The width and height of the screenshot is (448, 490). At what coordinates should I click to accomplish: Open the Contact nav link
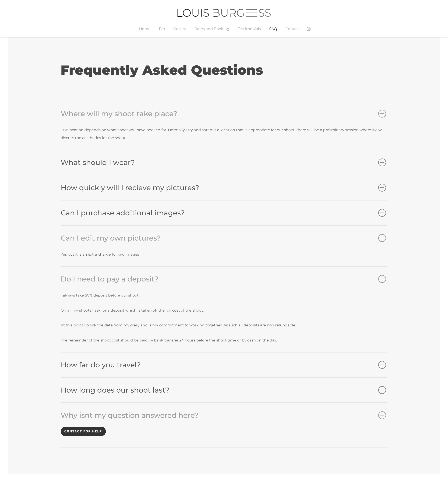pos(292,29)
